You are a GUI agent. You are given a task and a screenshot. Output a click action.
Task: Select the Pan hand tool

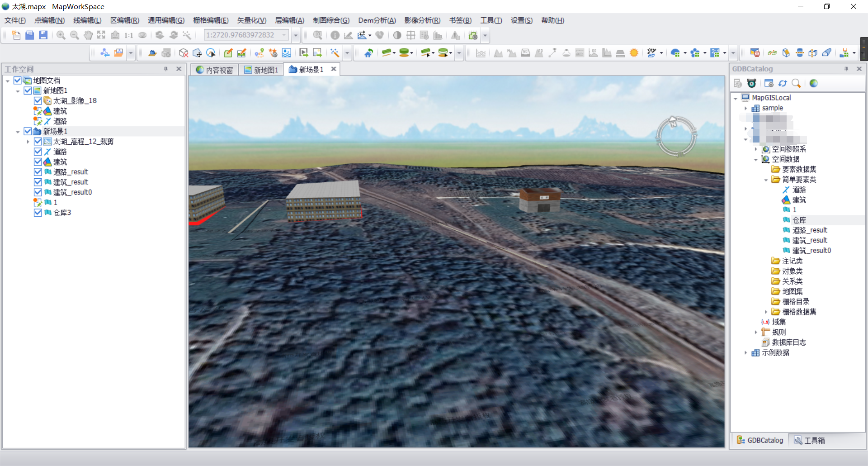tap(88, 35)
